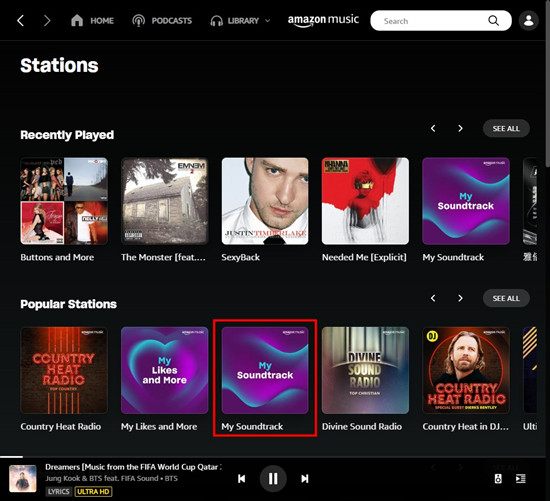Click the 'Needed Me [Explicit]' title text
Image resolution: width=550 pixels, height=501 pixels.
point(364,258)
